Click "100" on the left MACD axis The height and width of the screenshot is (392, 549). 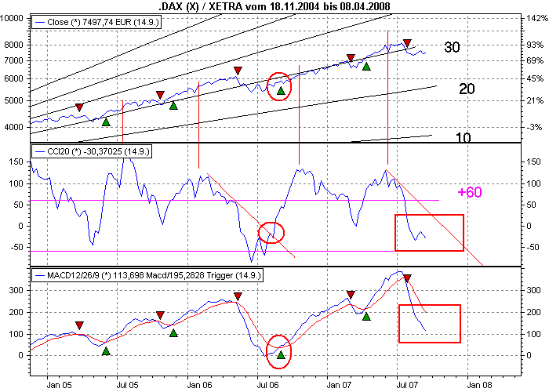tap(16, 334)
